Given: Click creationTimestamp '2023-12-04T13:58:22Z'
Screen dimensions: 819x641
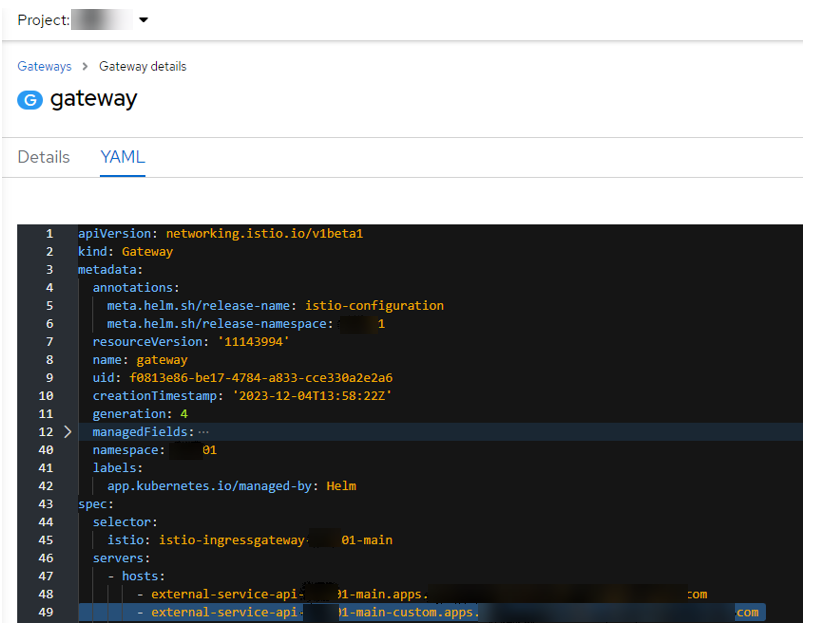Looking at the screenshot, I should (x=312, y=396).
